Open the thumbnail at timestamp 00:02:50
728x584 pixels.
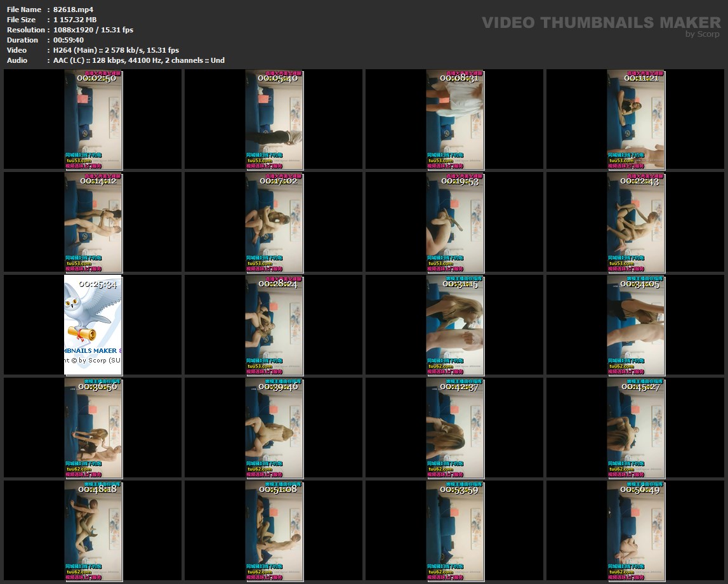coord(93,121)
